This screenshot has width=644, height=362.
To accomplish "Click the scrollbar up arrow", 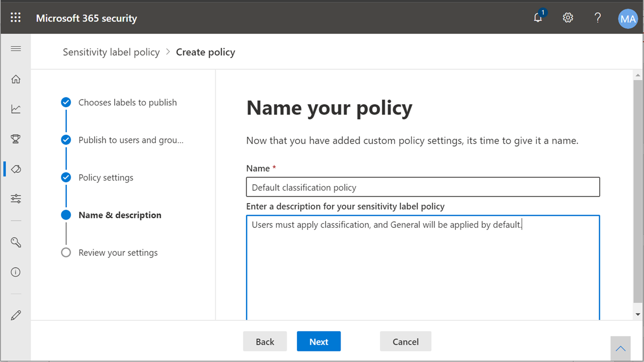I will 638,75.
